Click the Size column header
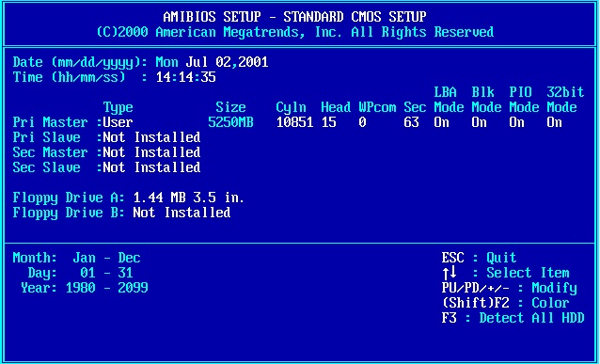Image resolution: width=600 pixels, height=364 pixels. tap(230, 107)
